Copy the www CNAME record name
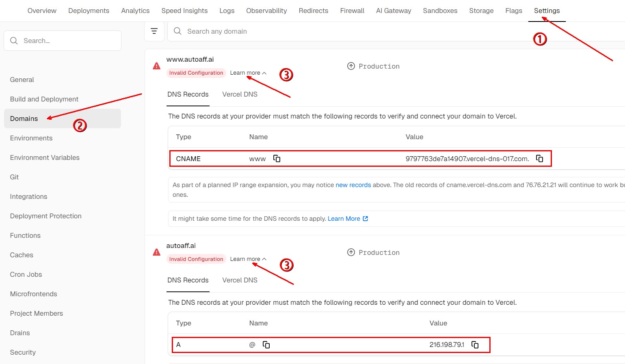The image size is (625, 364). [277, 159]
